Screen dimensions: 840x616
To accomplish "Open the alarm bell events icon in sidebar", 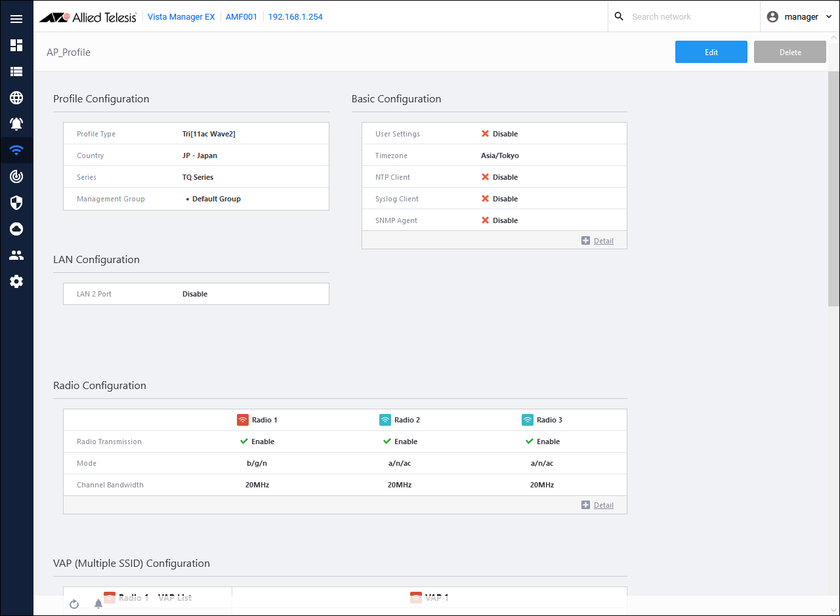I will pos(16,123).
